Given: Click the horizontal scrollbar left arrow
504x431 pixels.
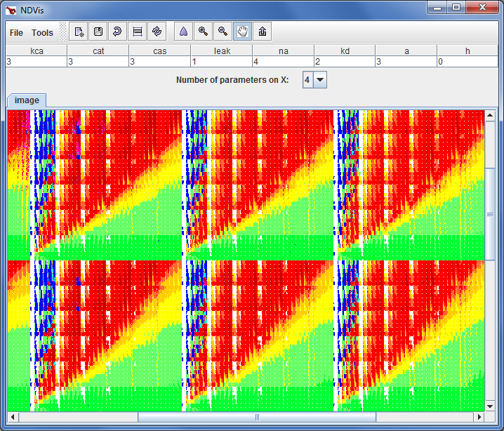Looking at the screenshot, I should [x=13, y=417].
